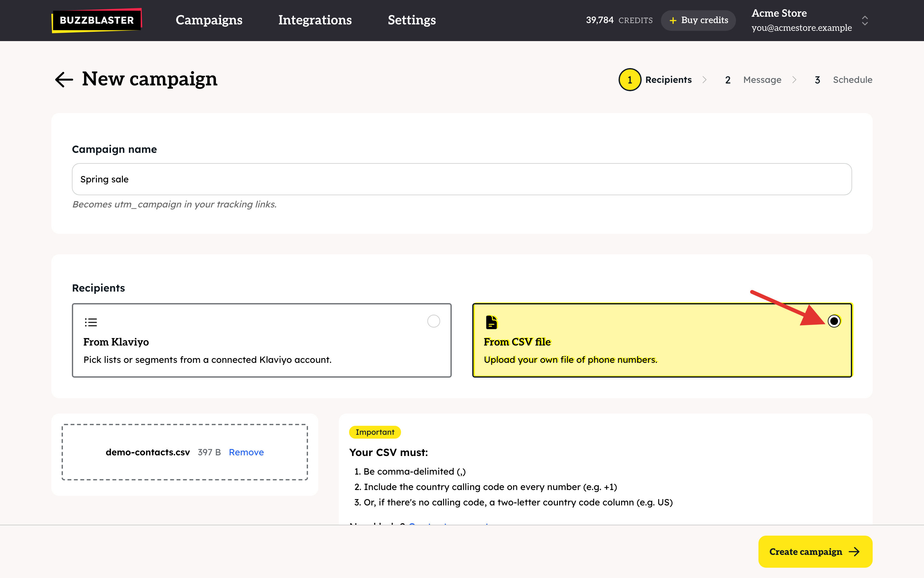Select the From Klaviyo radio button
The image size is (924, 578).
tap(433, 321)
